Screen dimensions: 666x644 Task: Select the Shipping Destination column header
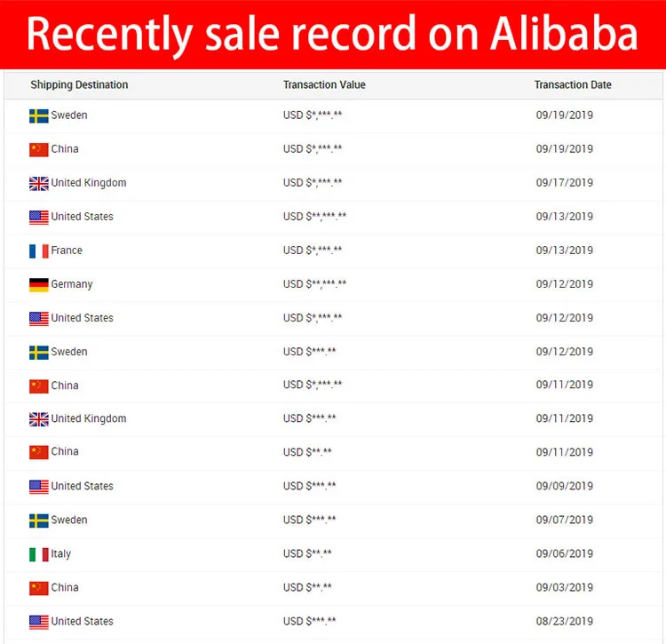pos(79,85)
